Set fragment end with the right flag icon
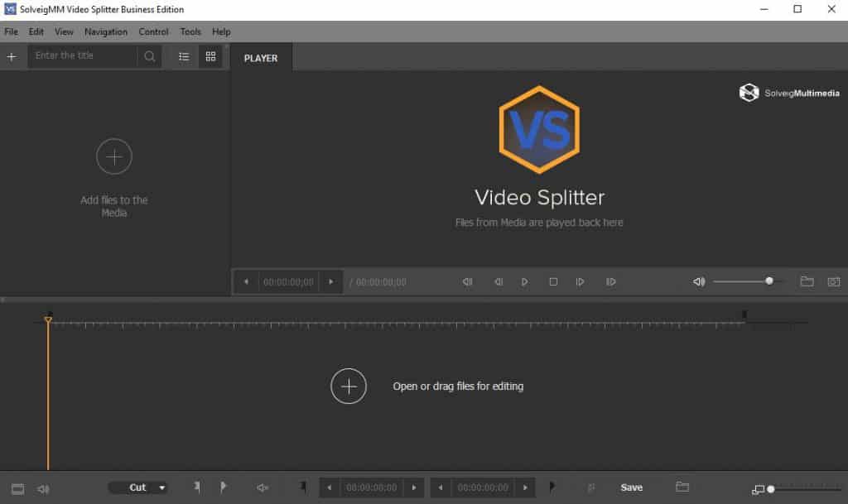 pyautogui.click(x=552, y=487)
